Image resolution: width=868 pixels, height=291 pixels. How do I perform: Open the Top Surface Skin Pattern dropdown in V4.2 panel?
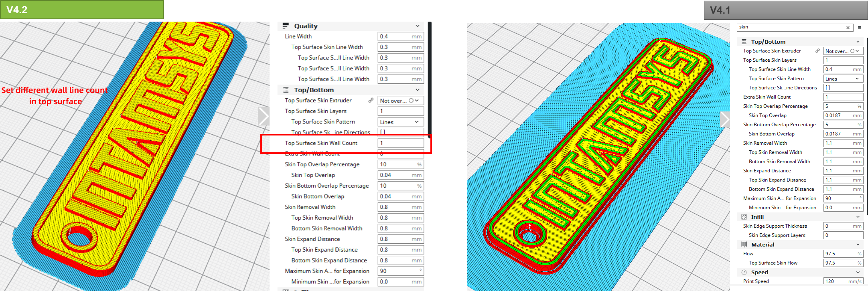(401, 122)
